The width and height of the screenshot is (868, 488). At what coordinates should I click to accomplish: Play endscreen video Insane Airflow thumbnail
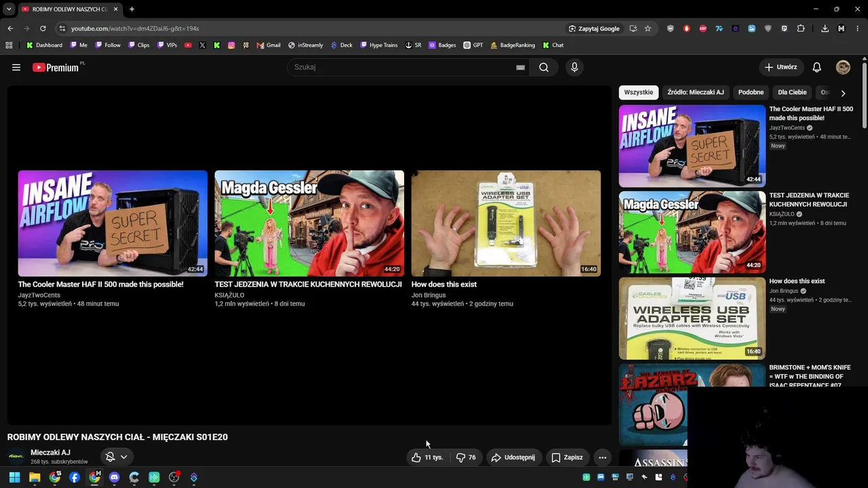coord(113,223)
